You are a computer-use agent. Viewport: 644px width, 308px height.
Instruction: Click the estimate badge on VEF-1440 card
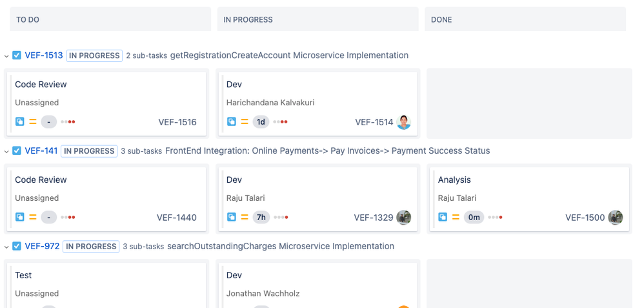[49, 217]
